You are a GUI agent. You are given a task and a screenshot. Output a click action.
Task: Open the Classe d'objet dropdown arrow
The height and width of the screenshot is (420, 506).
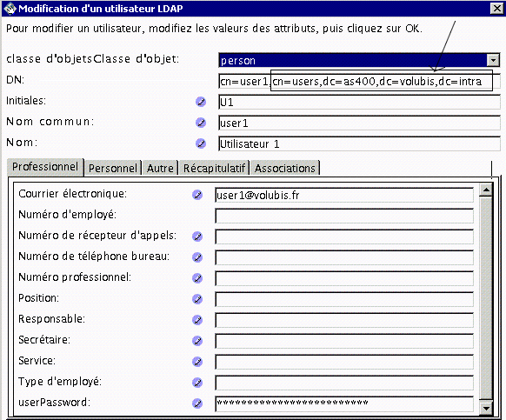click(x=493, y=60)
